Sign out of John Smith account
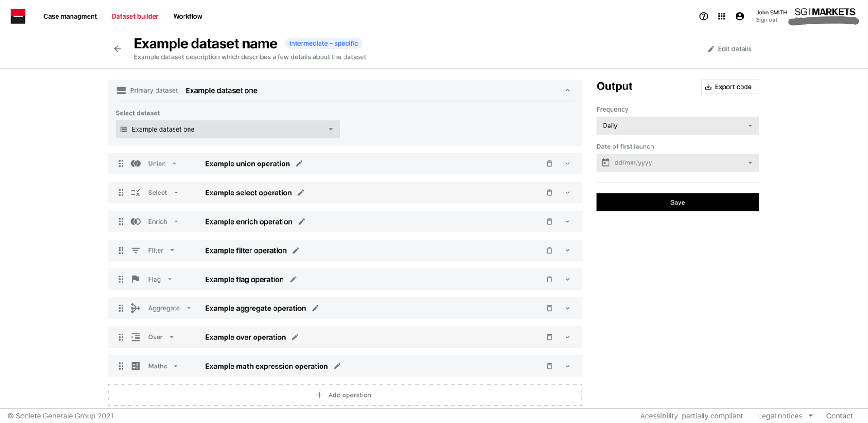This screenshot has height=423, width=868. 766,20
